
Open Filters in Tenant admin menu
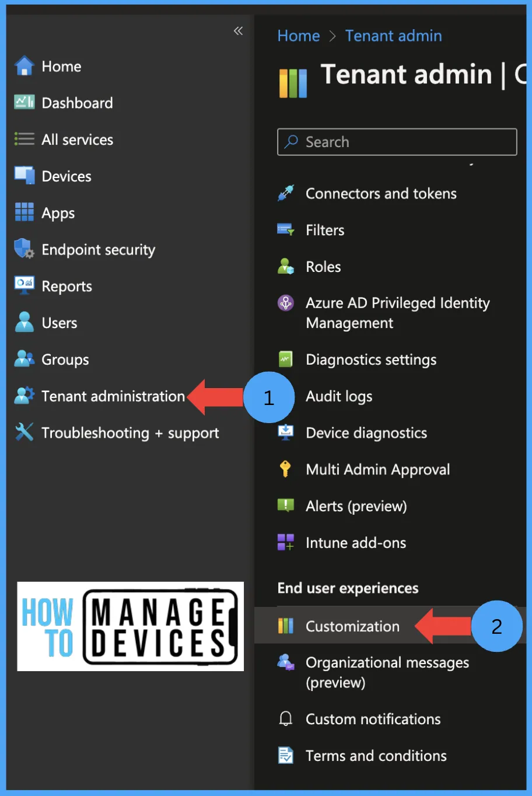click(x=325, y=230)
